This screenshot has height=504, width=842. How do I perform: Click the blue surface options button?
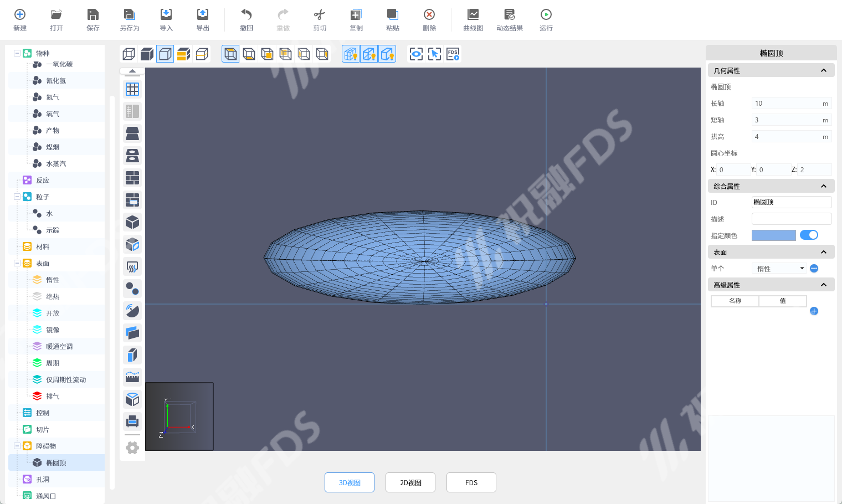tap(814, 269)
